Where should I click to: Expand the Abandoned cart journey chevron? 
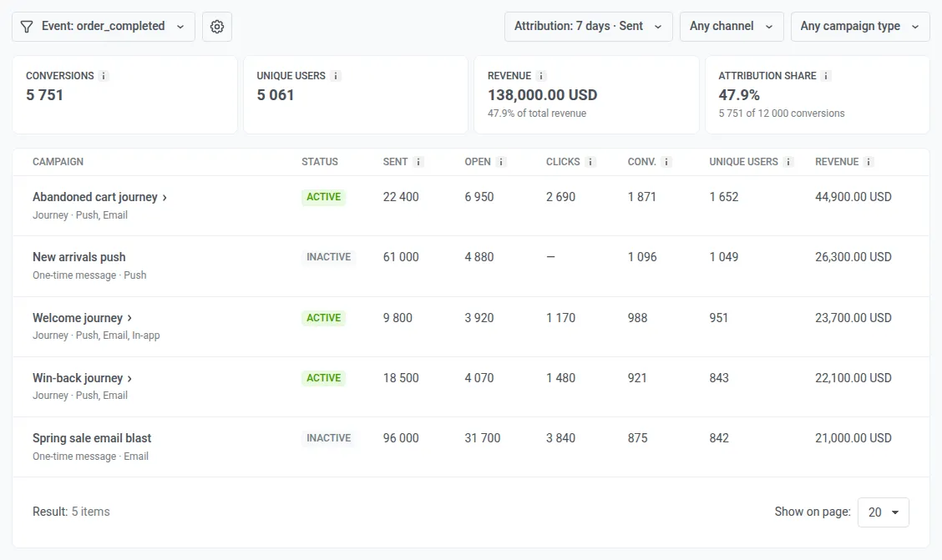pos(165,198)
